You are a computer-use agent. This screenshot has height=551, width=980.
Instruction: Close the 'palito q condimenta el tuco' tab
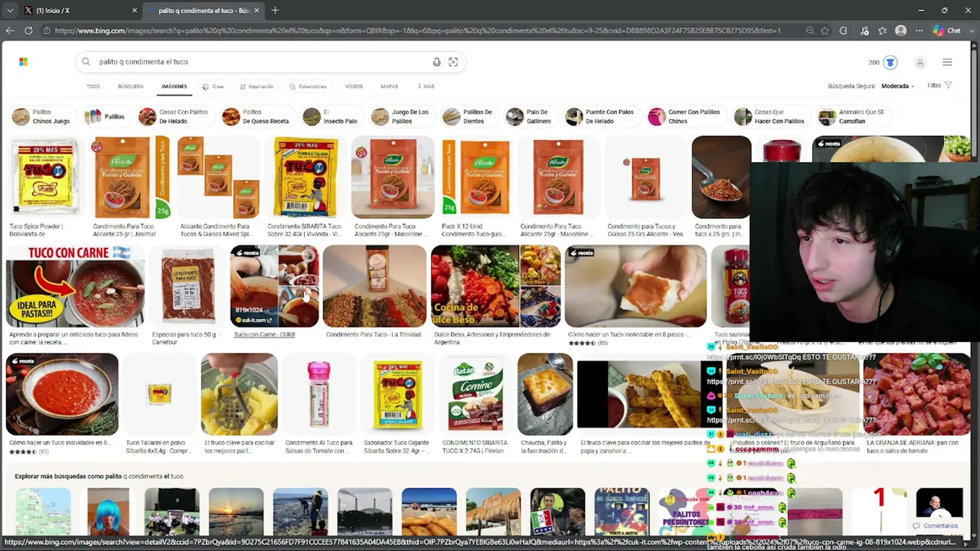(256, 11)
